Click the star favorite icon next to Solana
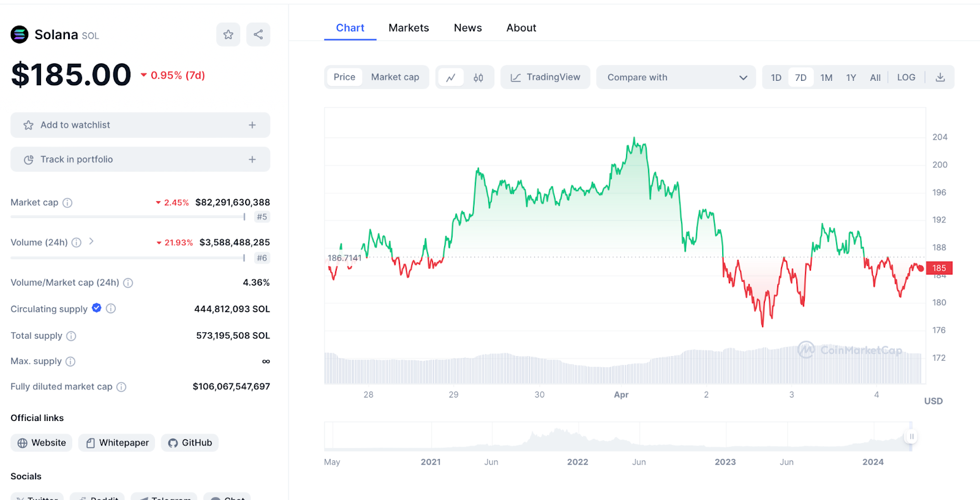Screen dimensions: 980x500 (x=228, y=34)
